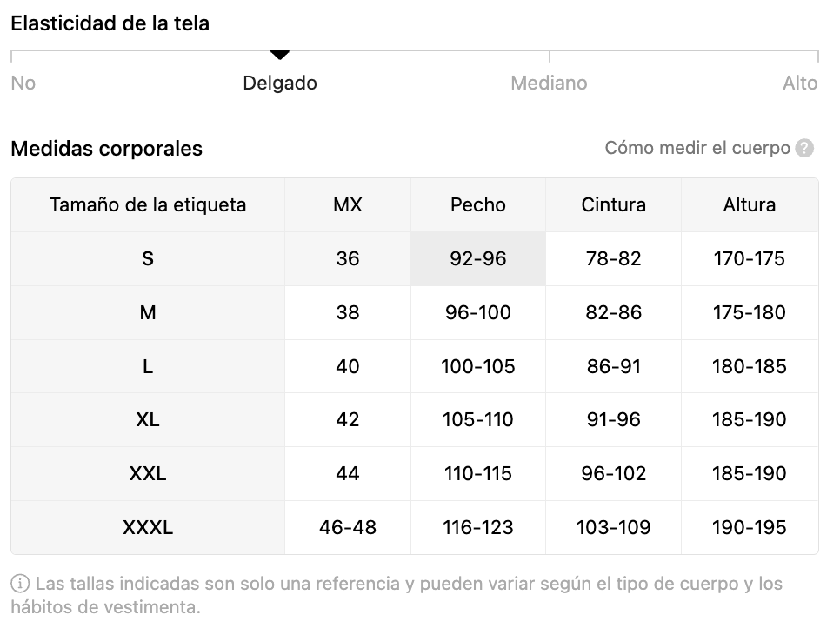Select the 'Delgado' elasticity label
Image resolution: width=840 pixels, height=635 pixels.
point(280,83)
